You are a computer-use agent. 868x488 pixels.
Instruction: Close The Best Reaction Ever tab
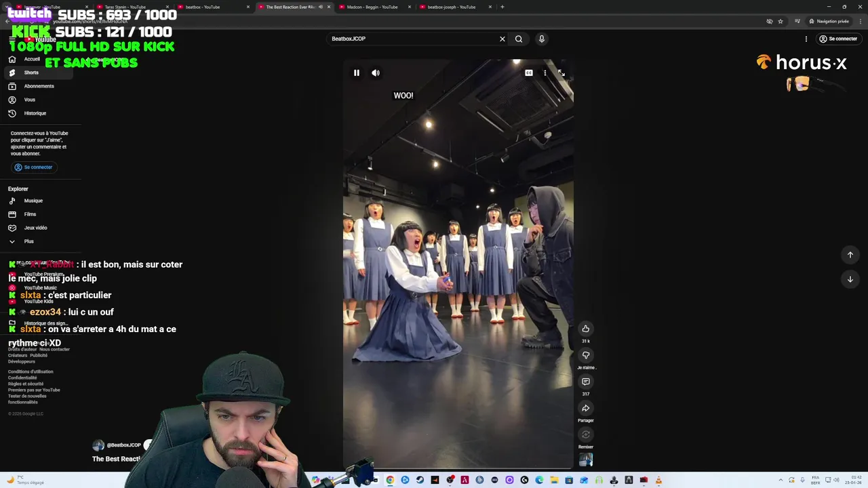(x=329, y=7)
